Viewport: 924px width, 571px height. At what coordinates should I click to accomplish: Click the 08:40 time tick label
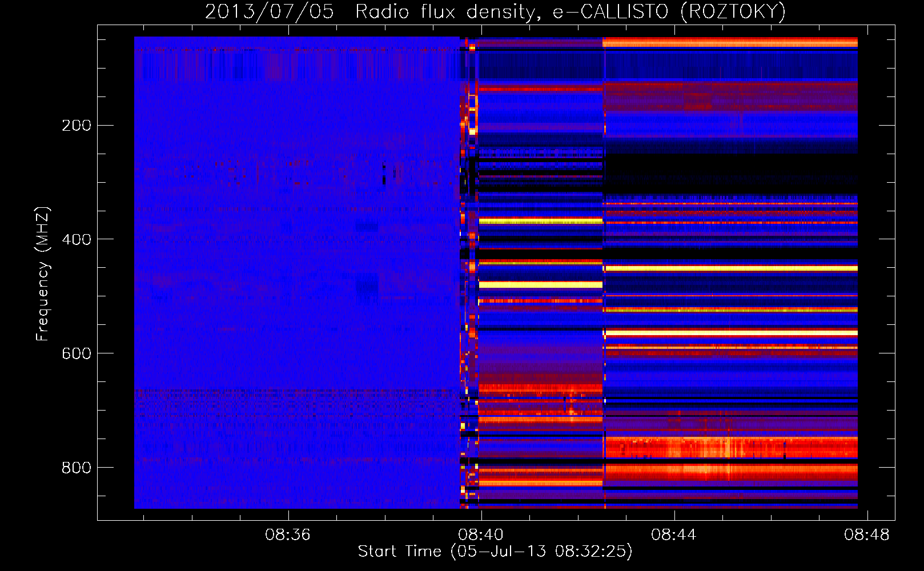[481, 534]
